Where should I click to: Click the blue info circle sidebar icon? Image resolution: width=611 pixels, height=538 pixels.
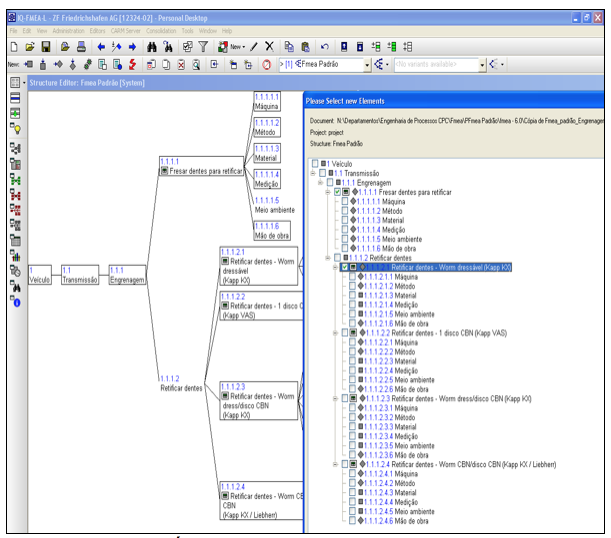pyautogui.click(x=16, y=302)
